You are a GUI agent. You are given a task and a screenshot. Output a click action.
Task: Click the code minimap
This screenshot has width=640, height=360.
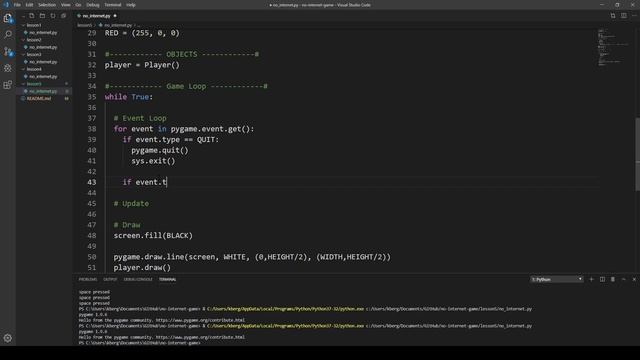click(x=612, y=47)
